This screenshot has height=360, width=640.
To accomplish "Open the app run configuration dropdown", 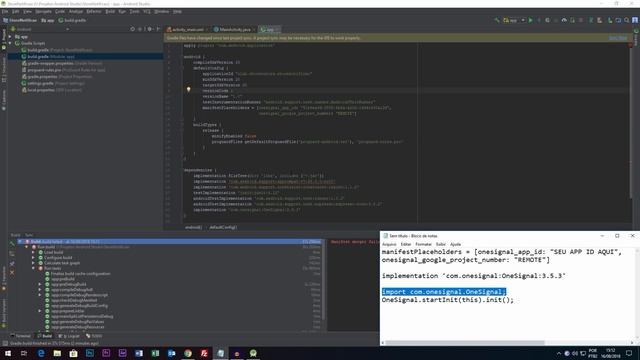I will point(514,20).
